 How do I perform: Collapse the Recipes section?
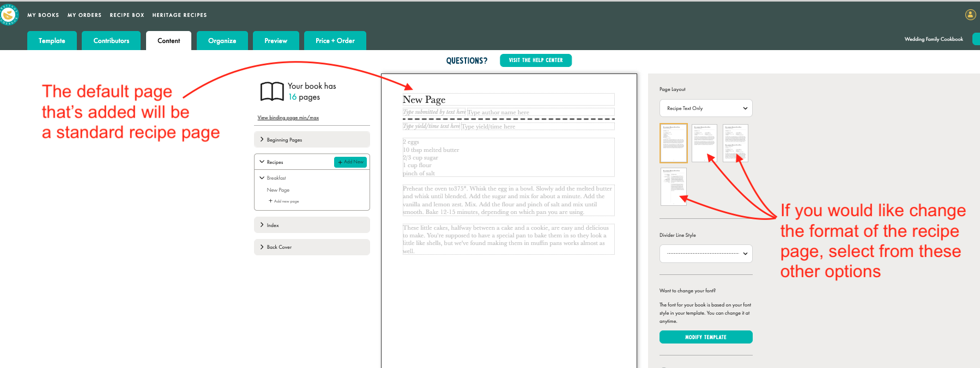(262, 162)
